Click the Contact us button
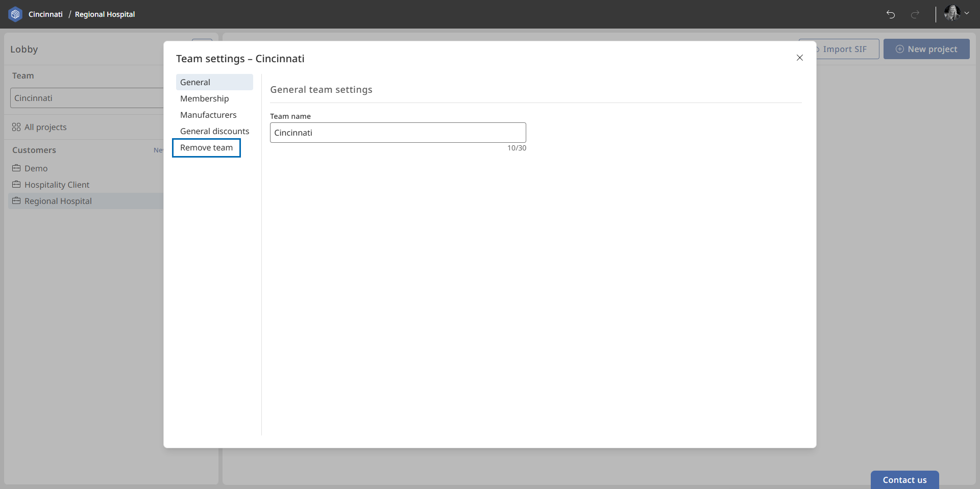 904,480
